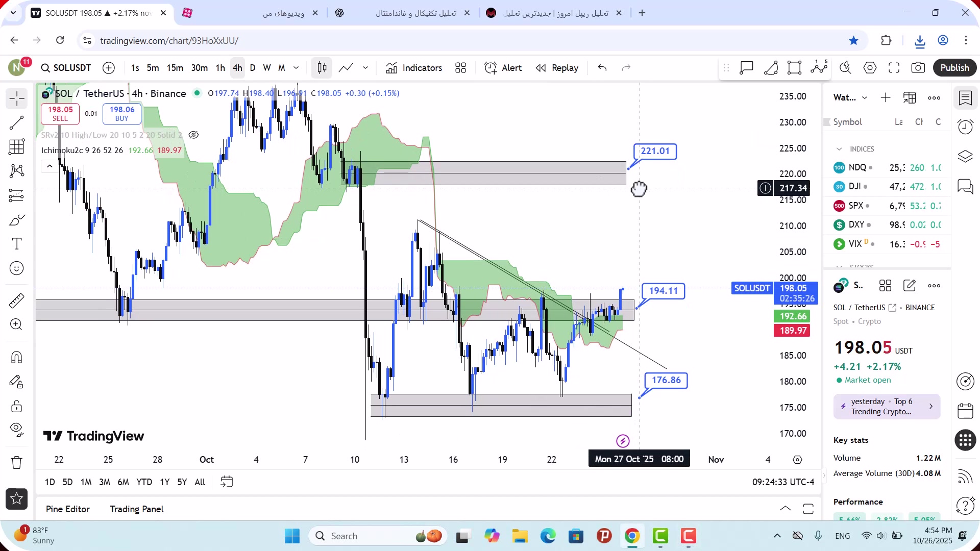The width and height of the screenshot is (980, 551).
Task: Select the crosshair cursor tool
Action: tap(16, 98)
